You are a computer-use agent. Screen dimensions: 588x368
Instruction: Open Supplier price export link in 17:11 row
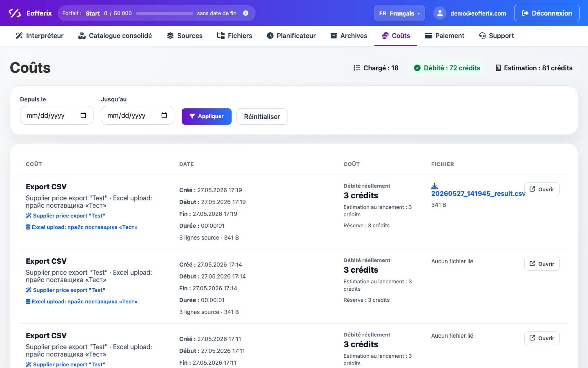point(65,364)
